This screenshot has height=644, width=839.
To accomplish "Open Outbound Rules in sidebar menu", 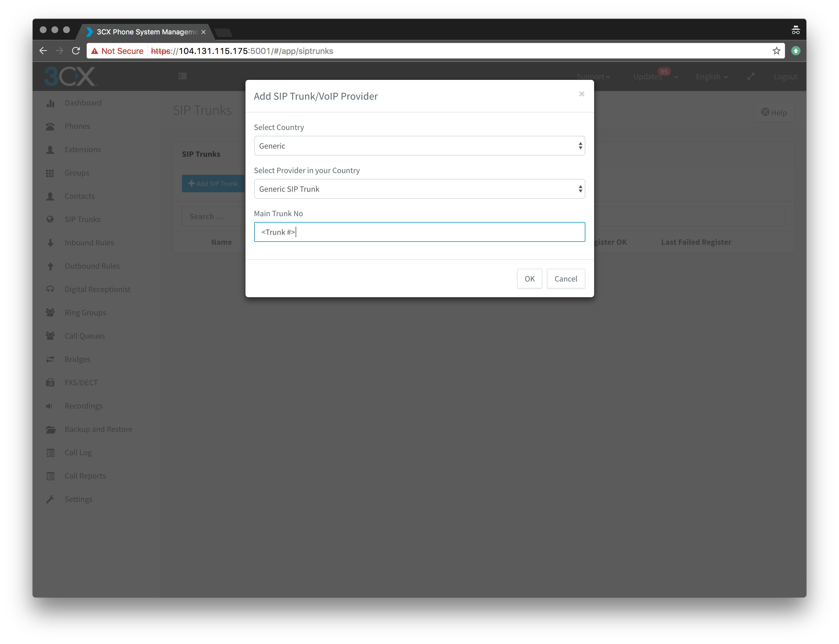I will coord(92,266).
